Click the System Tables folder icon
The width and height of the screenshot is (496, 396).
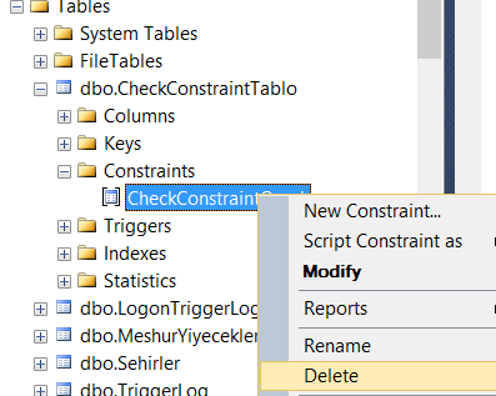[x=63, y=33]
